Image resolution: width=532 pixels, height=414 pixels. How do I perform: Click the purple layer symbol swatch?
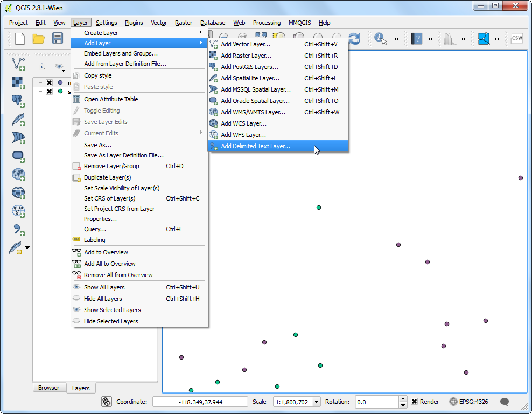60,82
